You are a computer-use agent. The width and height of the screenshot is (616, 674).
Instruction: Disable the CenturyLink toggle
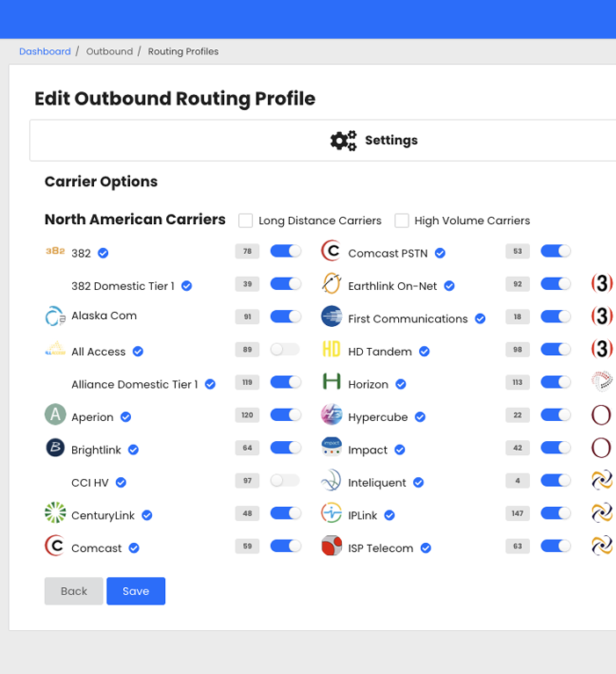pos(286,513)
